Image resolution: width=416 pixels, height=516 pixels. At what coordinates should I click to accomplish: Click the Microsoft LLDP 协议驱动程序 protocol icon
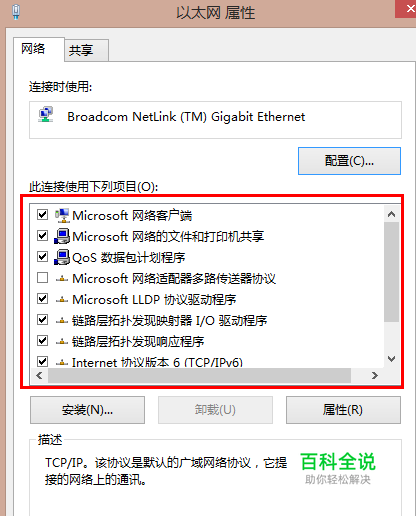62,300
